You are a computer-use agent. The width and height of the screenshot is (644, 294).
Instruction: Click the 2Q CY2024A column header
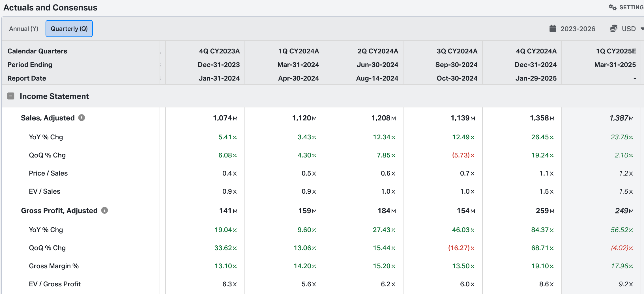point(378,51)
